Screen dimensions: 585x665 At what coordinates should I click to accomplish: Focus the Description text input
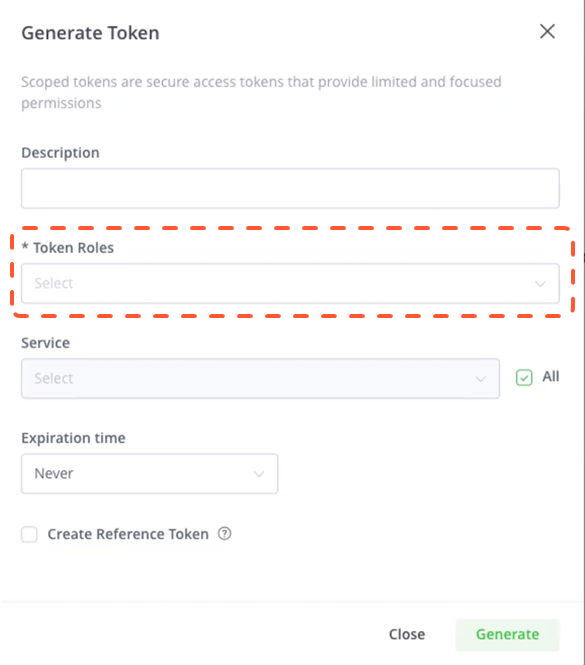(290, 188)
